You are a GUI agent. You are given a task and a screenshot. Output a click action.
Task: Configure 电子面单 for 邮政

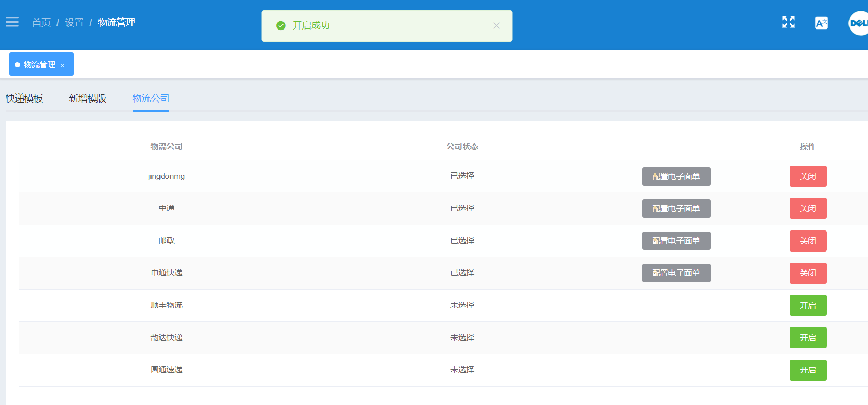[x=676, y=241]
